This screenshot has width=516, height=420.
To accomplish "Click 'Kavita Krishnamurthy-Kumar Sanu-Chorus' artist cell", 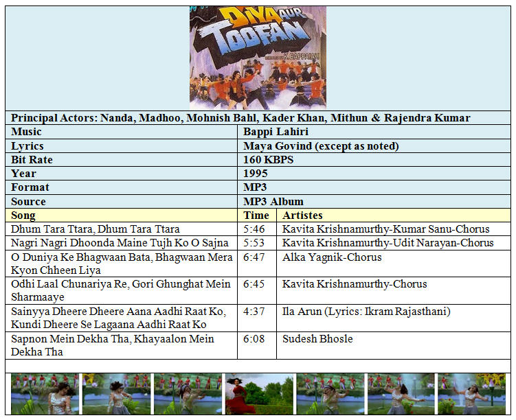I will (394, 229).
